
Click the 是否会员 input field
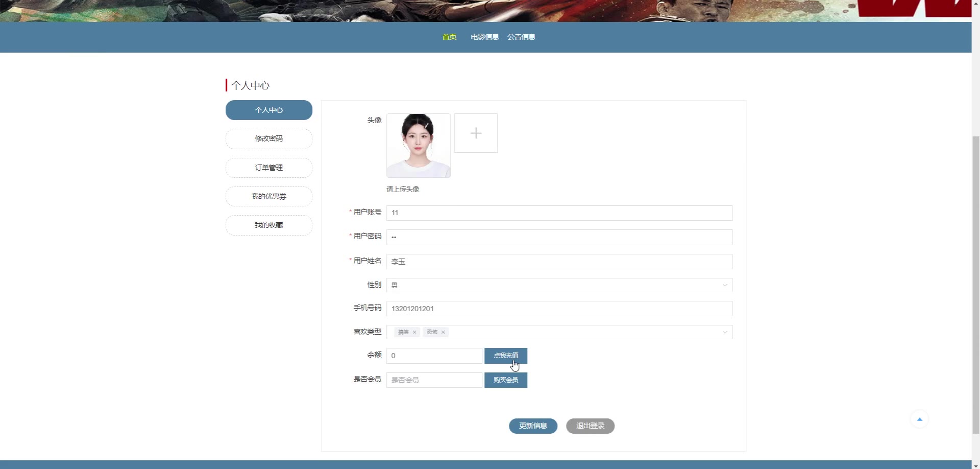(x=434, y=380)
